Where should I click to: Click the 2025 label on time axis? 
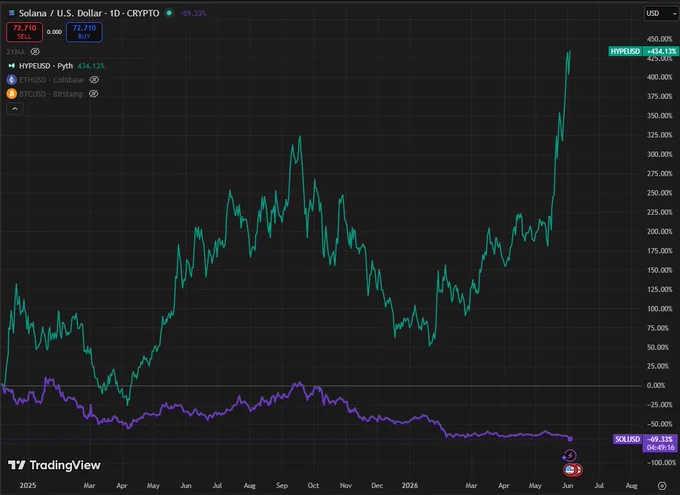click(28, 485)
